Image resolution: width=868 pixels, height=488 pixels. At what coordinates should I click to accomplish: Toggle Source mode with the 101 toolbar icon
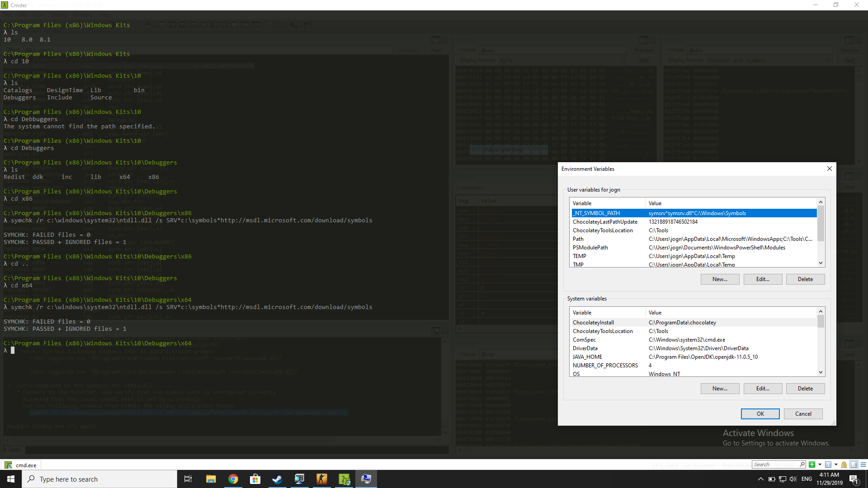281,25
